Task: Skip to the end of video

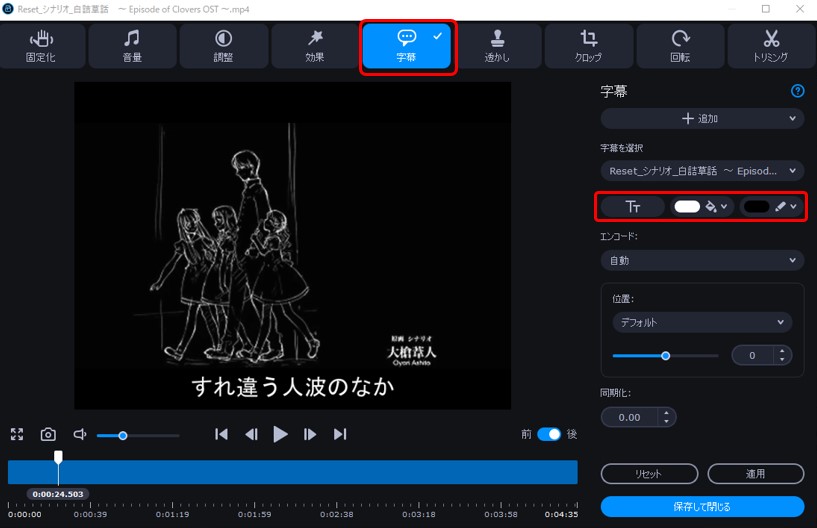Action: coord(340,434)
